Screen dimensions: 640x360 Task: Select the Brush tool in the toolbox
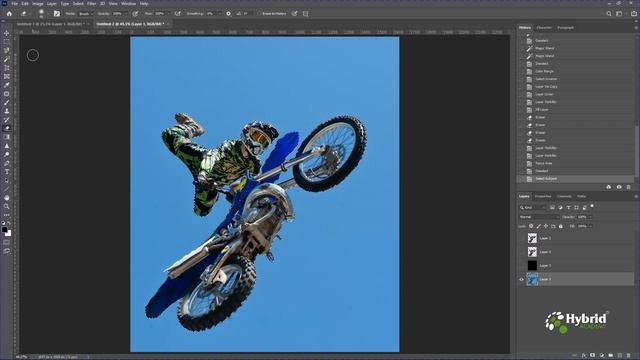point(7,102)
